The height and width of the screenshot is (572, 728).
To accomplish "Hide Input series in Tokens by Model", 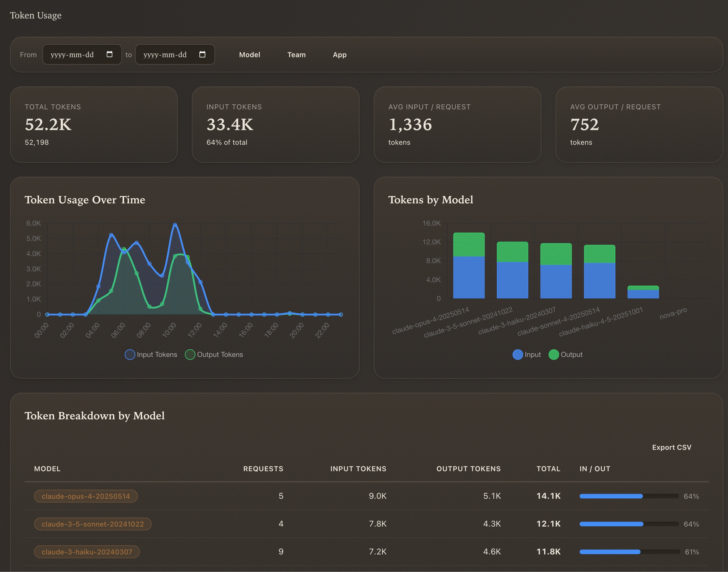I will 526,354.
